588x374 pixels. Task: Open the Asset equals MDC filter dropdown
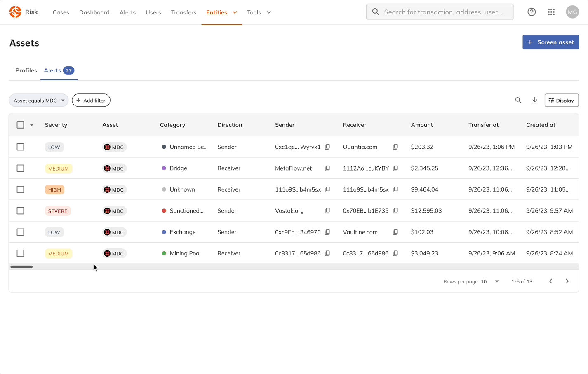point(39,101)
